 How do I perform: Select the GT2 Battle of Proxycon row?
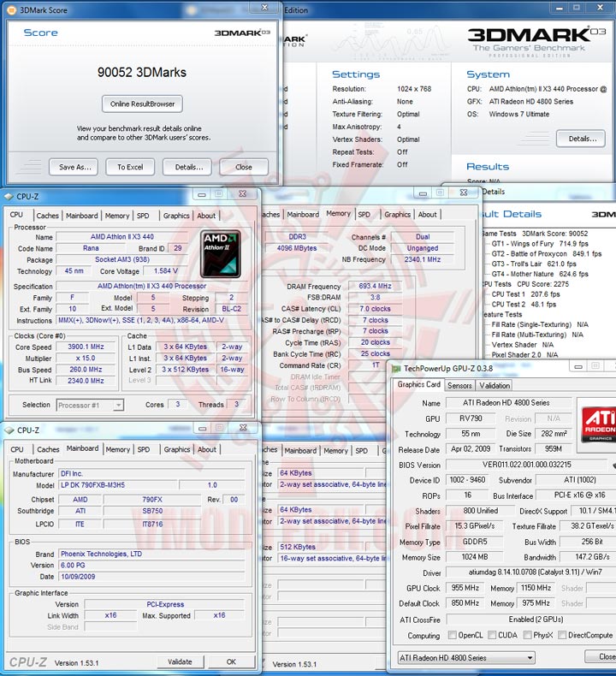tap(546, 253)
